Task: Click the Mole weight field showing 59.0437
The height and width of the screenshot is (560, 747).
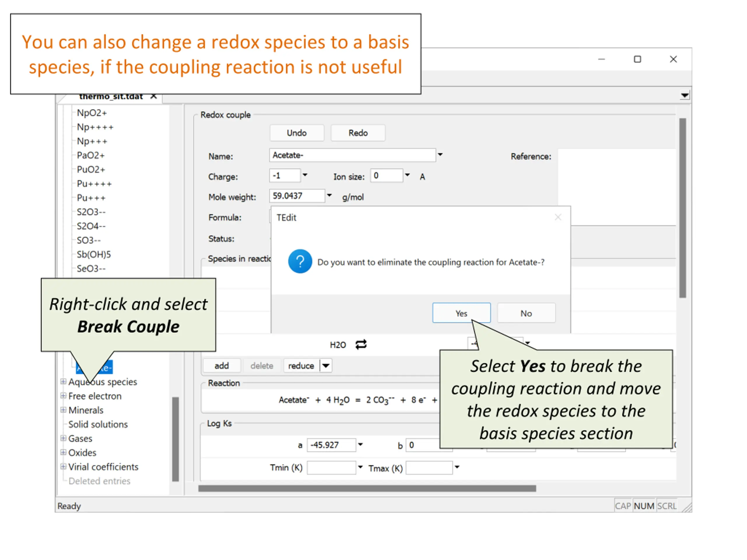Action: 297,196
